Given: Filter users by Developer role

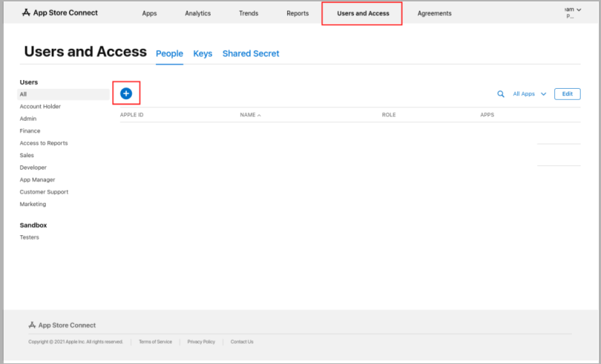Looking at the screenshot, I should click(33, 167).
